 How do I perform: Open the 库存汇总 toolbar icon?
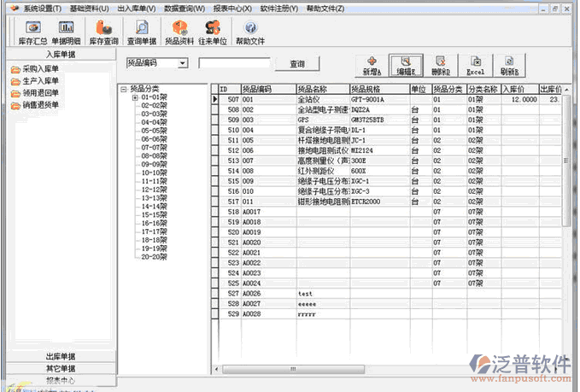[x=32, y=32]
